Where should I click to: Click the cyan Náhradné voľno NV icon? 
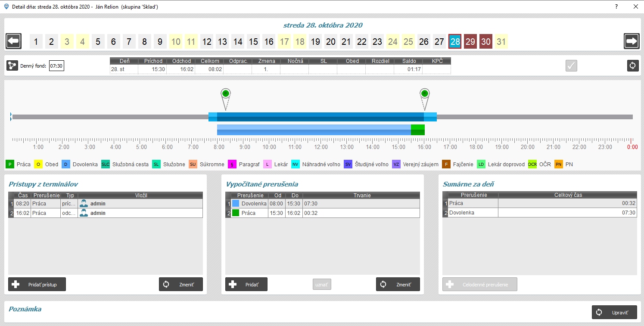click(296, 164)
